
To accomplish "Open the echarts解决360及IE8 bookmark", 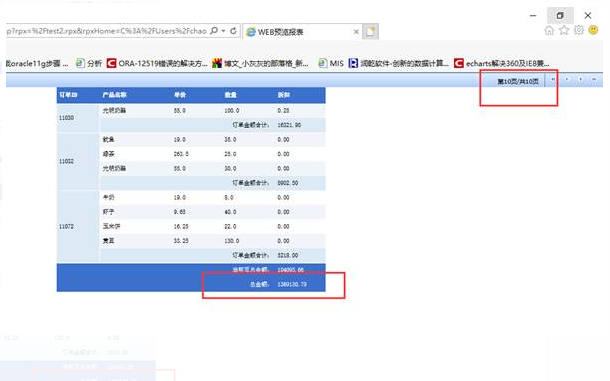I will (502, 63).
